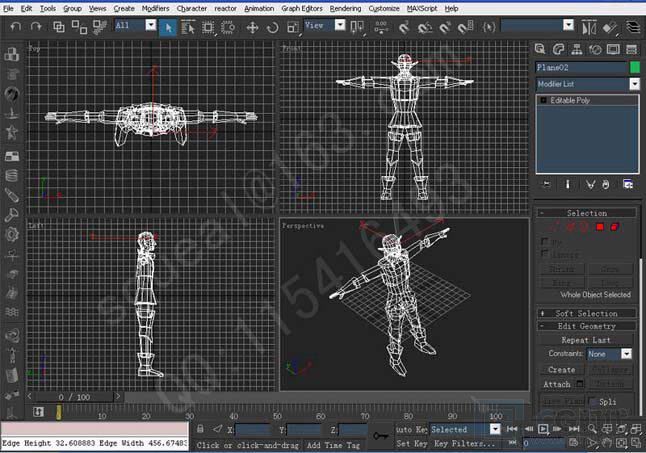This screenshot has height=453, width=646.
Task: Open the Display command panel tab
Action: click(x=613, y=49)
